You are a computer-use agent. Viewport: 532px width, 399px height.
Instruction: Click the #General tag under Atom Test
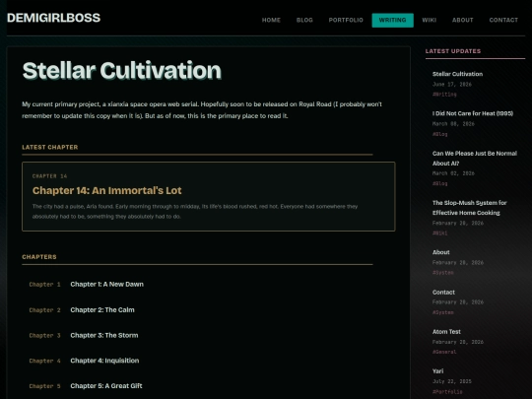[x=444, y=352]
